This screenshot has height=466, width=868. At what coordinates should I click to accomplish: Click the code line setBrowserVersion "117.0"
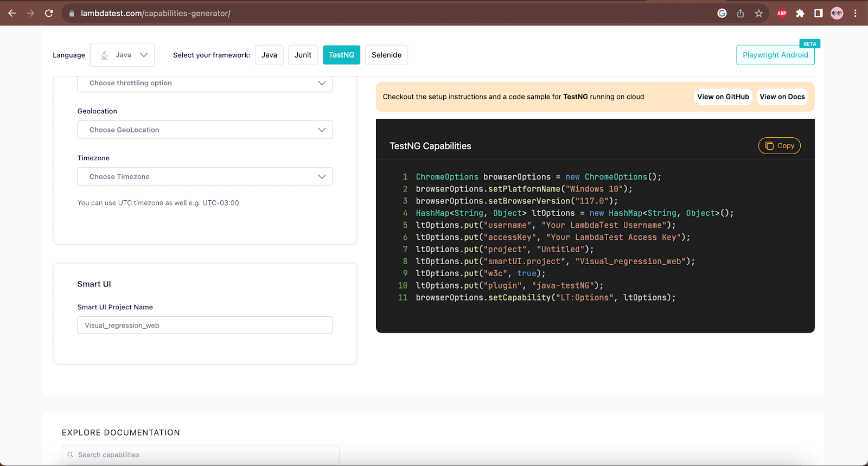[517, 201]
